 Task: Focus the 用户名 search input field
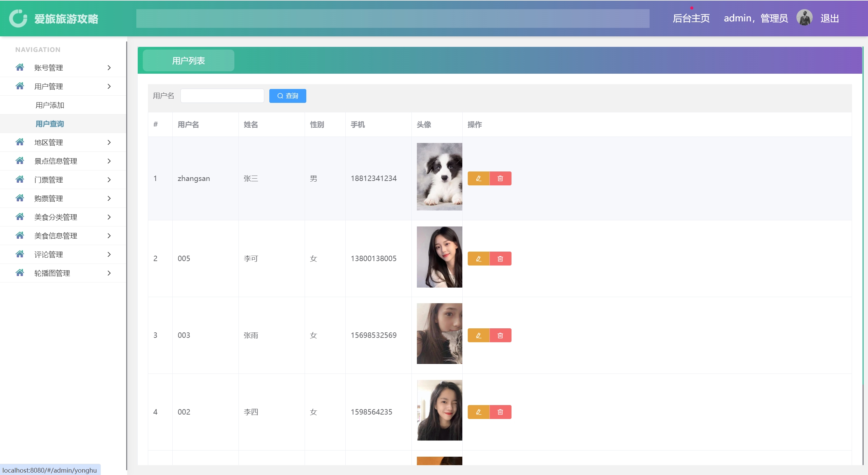[x=222, y=96]
